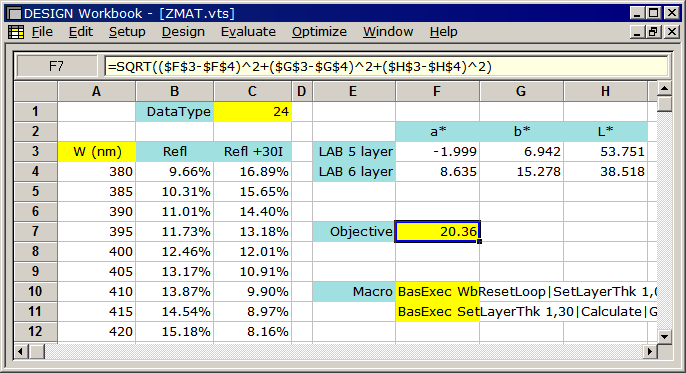Open the Edit menu

(81, 32)
